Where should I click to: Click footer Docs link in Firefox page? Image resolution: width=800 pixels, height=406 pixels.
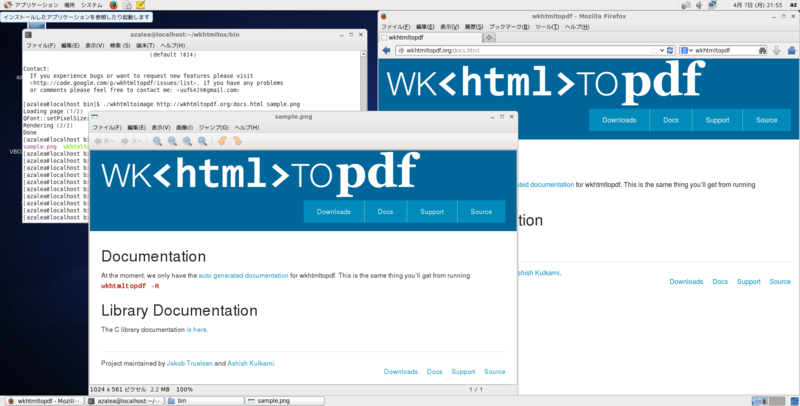(720, 282)
